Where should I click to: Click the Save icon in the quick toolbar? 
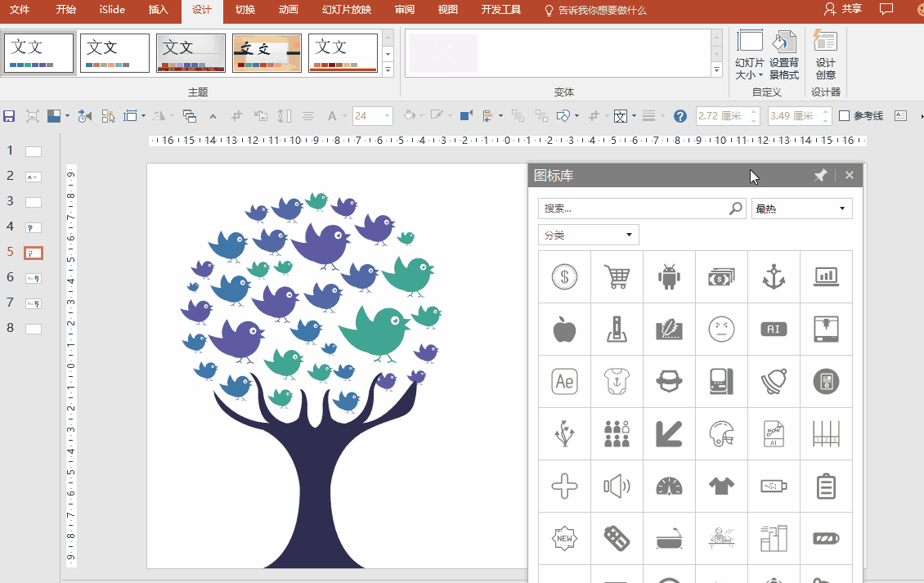[9, 116]
